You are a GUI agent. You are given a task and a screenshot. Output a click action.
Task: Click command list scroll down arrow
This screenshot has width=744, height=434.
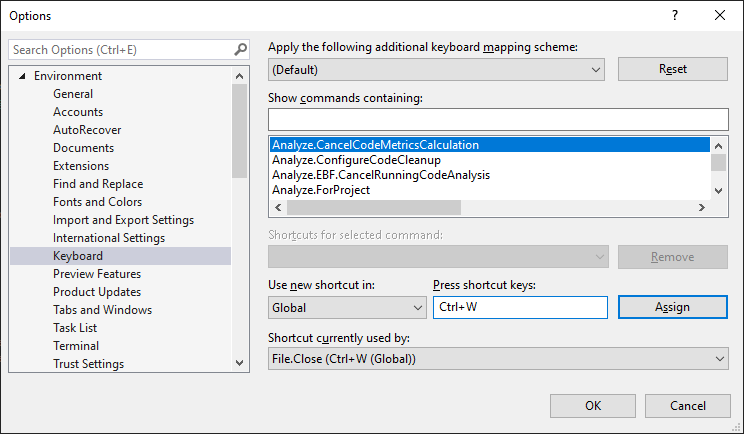[x=718, y=191]
